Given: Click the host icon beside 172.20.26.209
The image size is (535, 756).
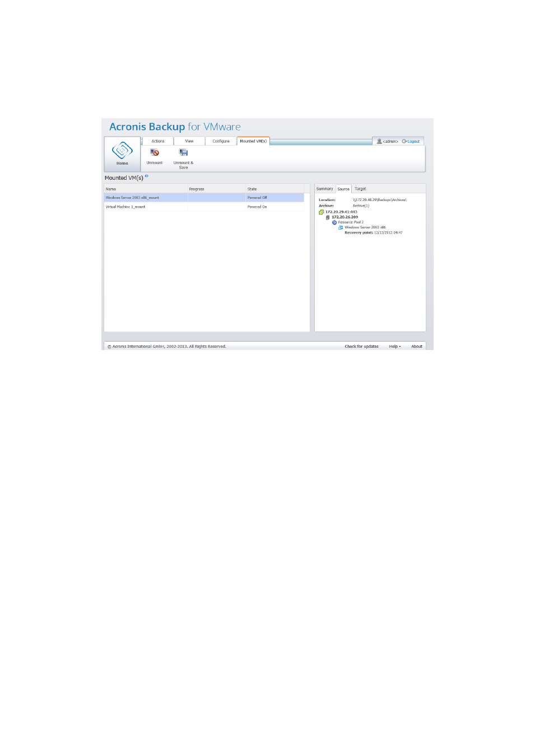Looking at the screenshot, I should 328,217.
